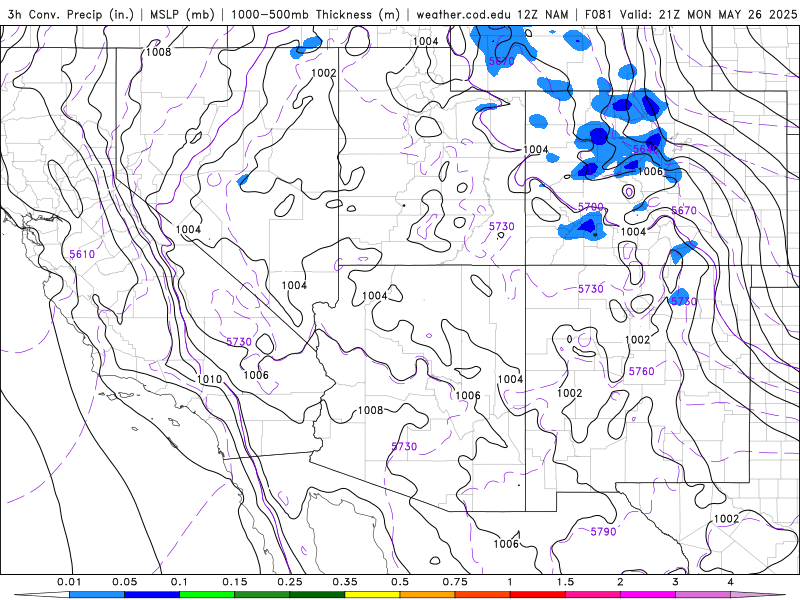Click the 'weather.cod.edu' source text

[x=464, y=14]
